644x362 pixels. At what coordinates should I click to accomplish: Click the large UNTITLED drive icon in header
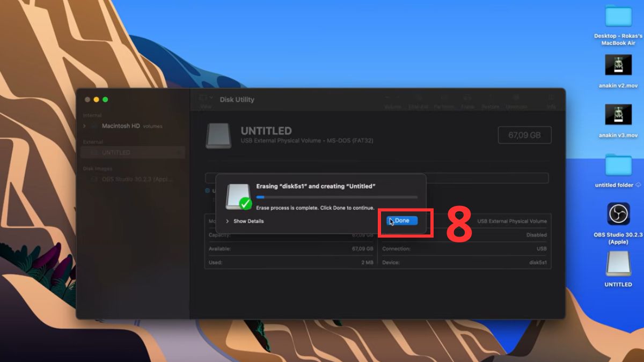click(218, 136)
